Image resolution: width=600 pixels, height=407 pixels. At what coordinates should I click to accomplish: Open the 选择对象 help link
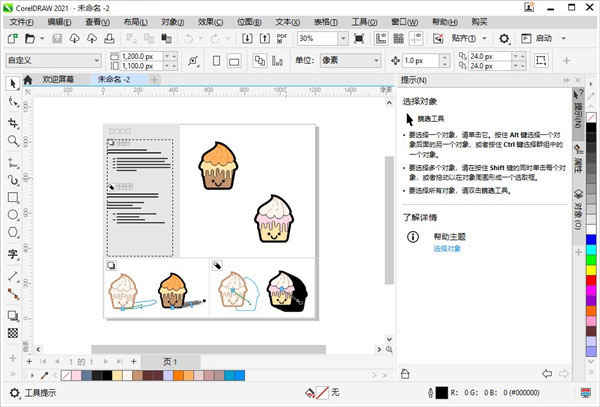447,249
